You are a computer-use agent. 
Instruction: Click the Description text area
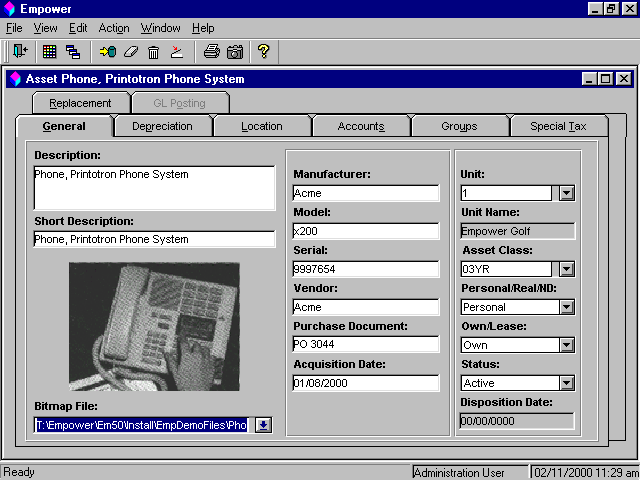pos(154,188)
